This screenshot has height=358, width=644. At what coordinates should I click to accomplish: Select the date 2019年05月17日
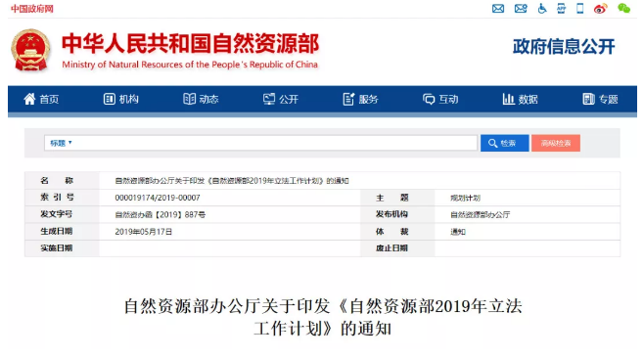(x=143, y=232)
